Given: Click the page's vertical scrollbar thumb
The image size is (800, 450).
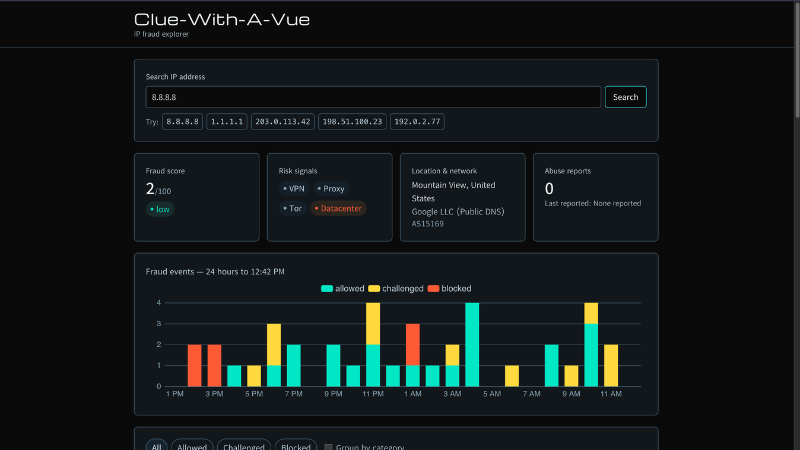Looking at the screenshot, I should pos(797,60).
